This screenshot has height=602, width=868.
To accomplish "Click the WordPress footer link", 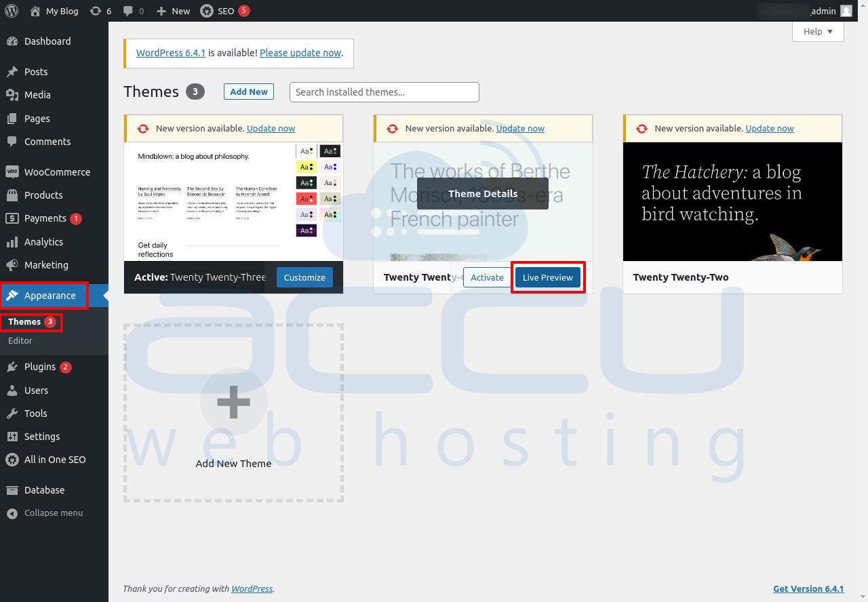I will [x=252, y=588].
